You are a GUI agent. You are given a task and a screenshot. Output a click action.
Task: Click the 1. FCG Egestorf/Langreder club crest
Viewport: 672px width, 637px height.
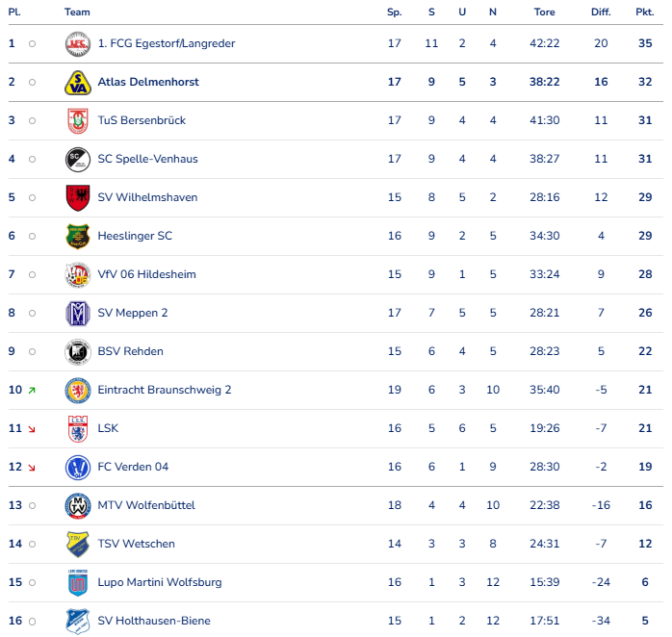pos(77,43)
